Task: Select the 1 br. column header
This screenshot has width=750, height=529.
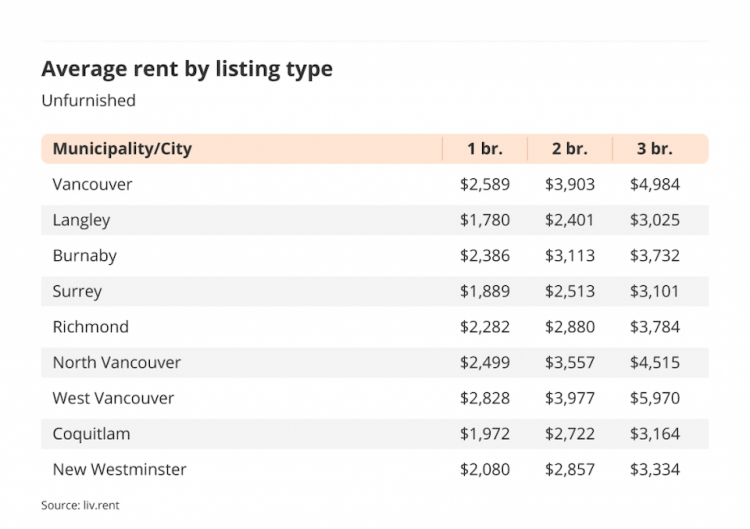Action: tap(485, 149)
